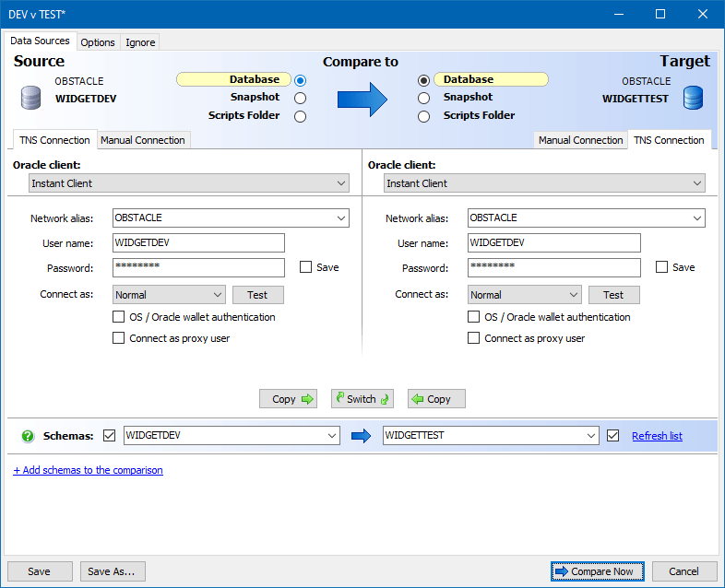Select Snapshot as source type

point(300,98)
